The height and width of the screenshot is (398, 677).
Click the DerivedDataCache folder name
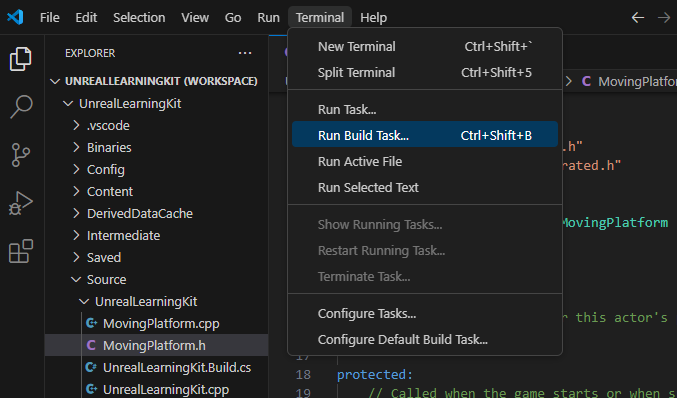(x=139, y=213)
